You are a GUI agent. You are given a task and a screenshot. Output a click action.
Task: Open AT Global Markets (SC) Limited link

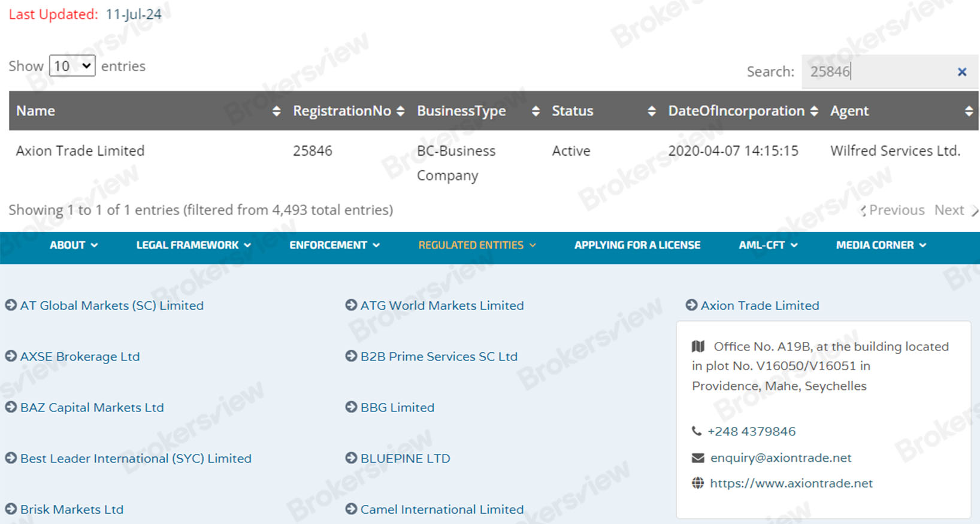point(112,305)
